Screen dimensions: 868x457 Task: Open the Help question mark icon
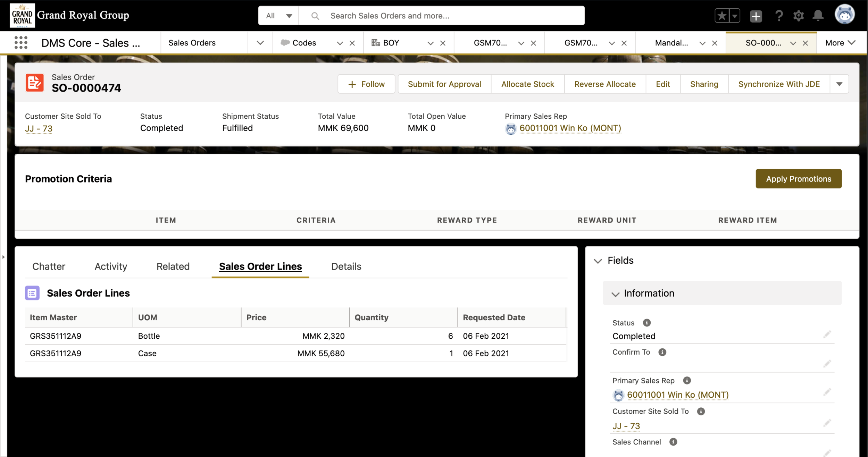pos(779,16)
